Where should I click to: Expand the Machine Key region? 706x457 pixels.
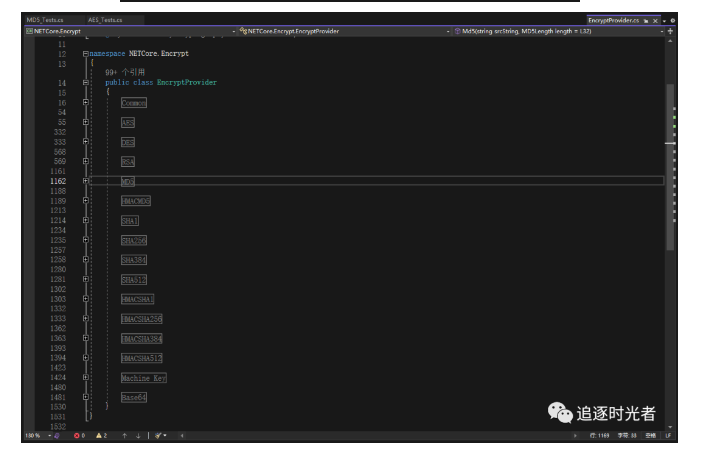[86, 377]
